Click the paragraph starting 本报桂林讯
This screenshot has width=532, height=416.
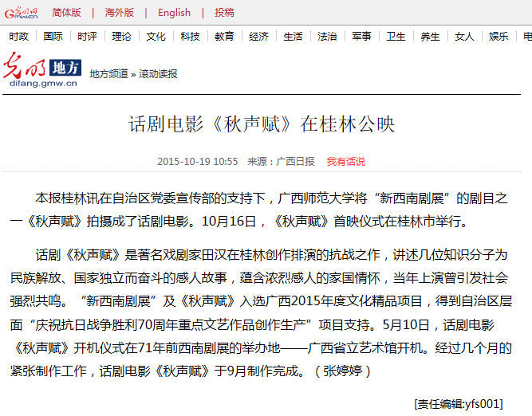point(259,210)
